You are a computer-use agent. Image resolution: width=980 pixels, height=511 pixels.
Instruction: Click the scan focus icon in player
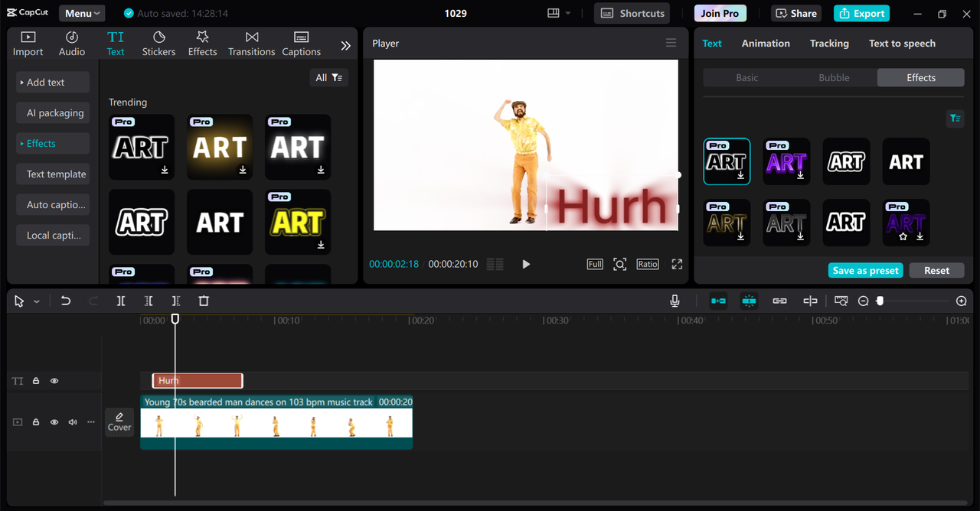coord(620,264)
